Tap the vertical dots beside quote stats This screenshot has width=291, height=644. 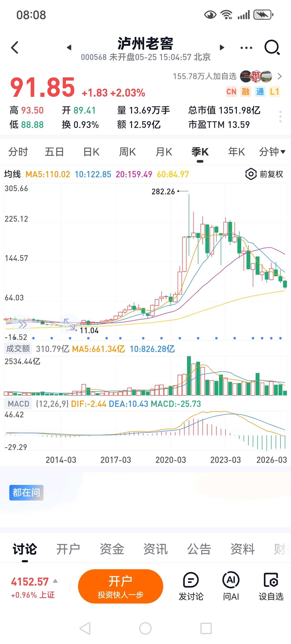(x=280, y=117)
